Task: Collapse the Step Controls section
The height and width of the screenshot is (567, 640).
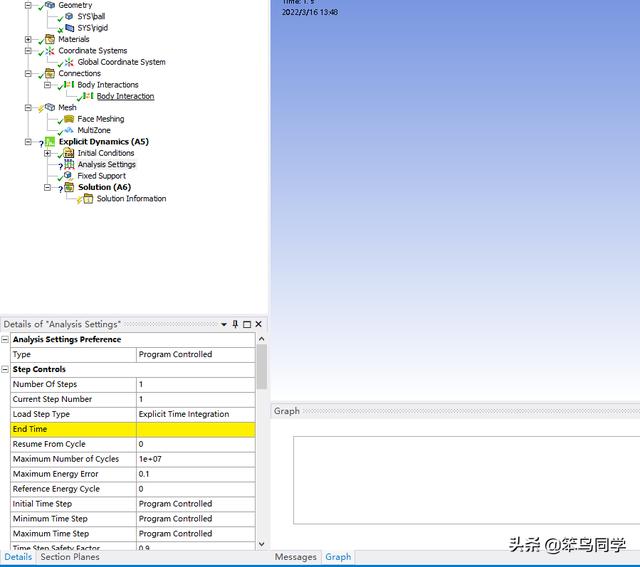Action: [x=5, y=369]
